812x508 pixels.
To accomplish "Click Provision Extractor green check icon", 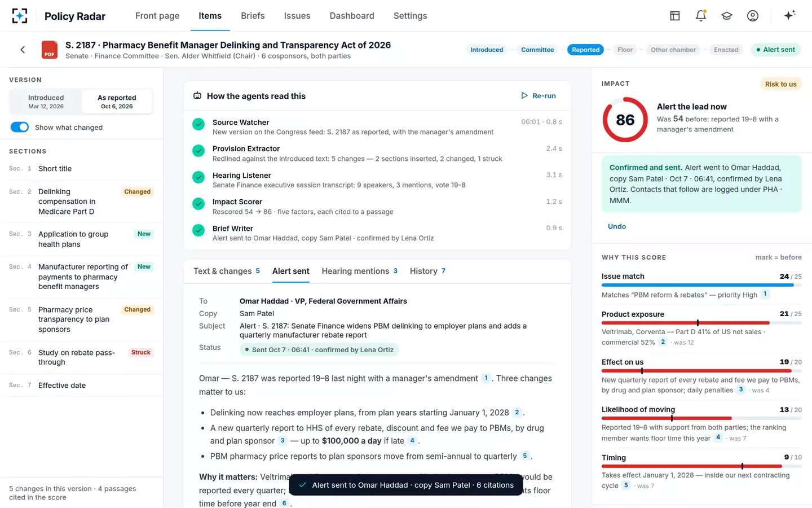I will pos(198,151).
